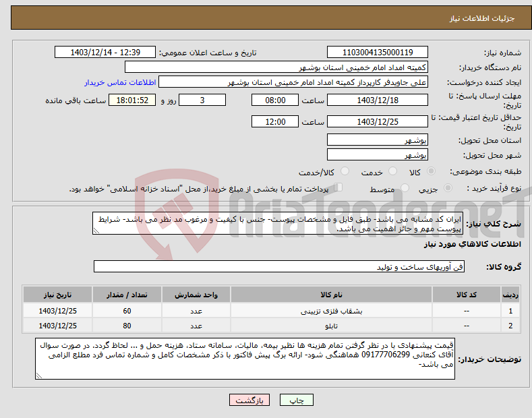Image resolution: width=532 pixels, height=418 pixels.
Task: Click the unit cell عدد in row 1
Action: pyautogui.click(x=196, y=311)
